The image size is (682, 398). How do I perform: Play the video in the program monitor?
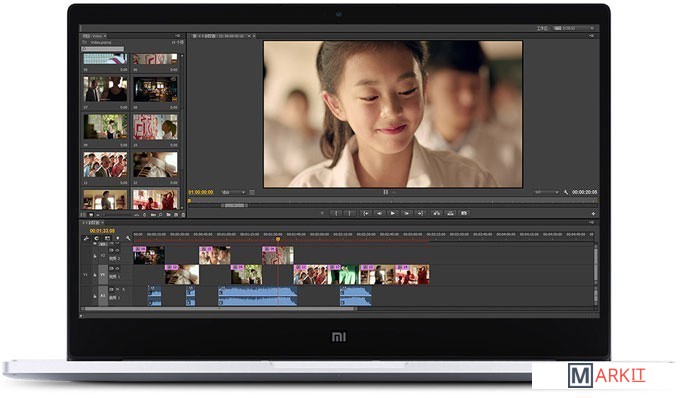pos(393,214)
